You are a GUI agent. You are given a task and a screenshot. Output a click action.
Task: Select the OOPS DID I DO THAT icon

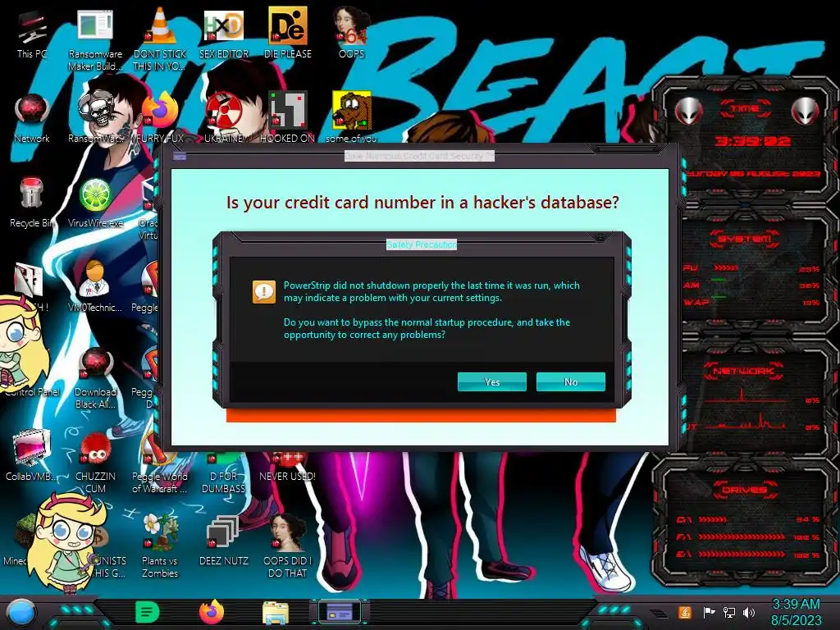tap(288, 546)
